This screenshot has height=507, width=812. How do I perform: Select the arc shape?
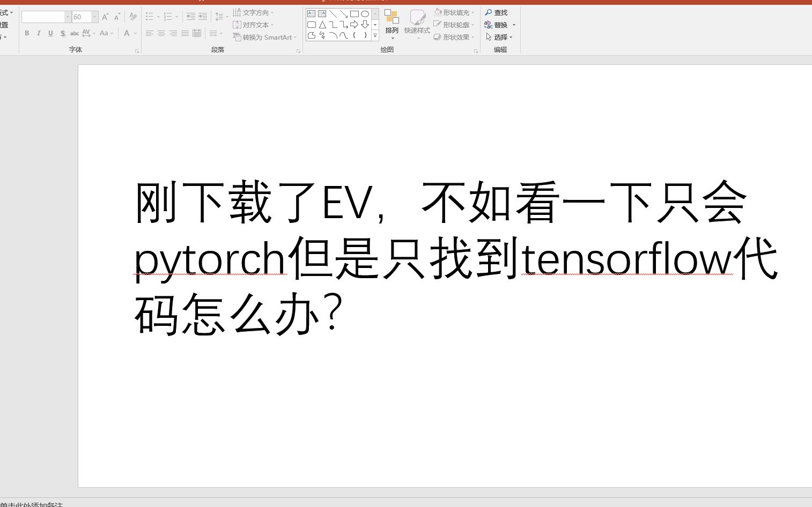(x=333, y=35)
